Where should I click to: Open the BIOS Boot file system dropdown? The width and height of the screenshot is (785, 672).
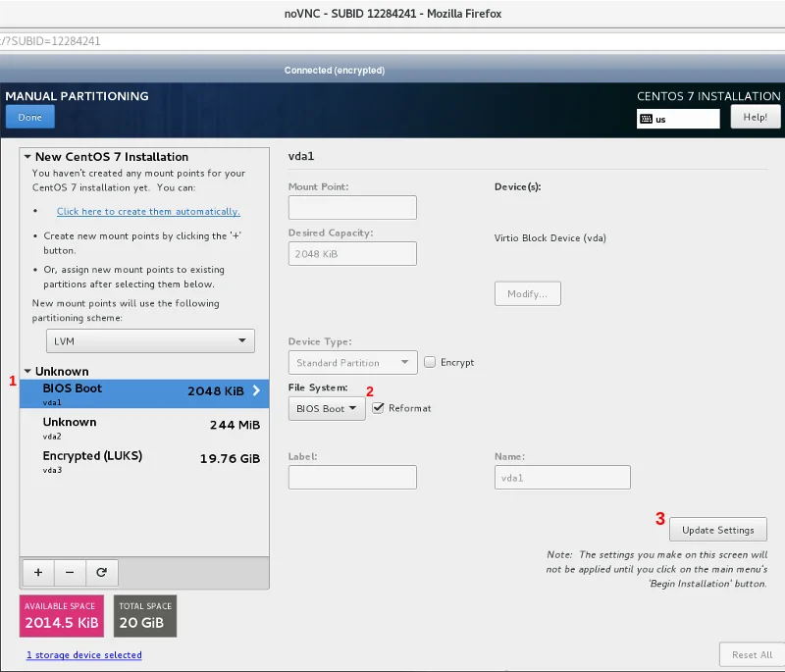[327, 408]
